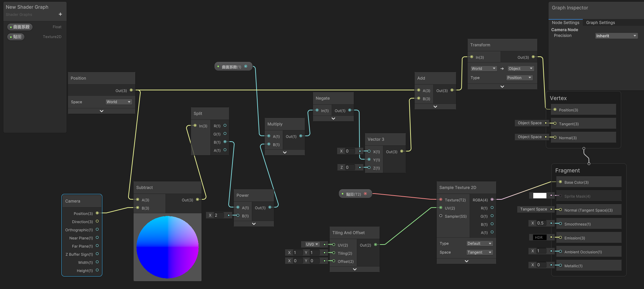This screenshot has width=644, height=289.
Task: Collapse Power node chevron
Action: coord(254,224)
